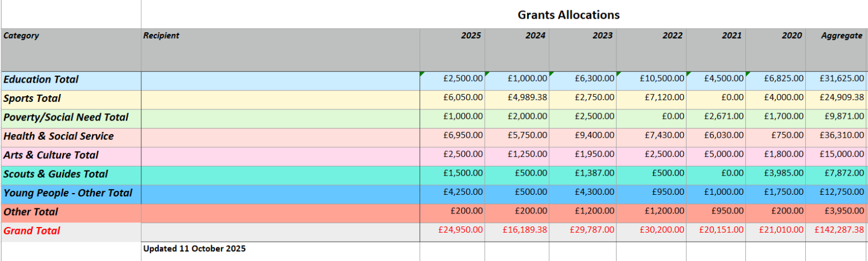Select the Poverty/Social Need Total label
This screenshot has width=868, height=261.
tap(66, 117)
